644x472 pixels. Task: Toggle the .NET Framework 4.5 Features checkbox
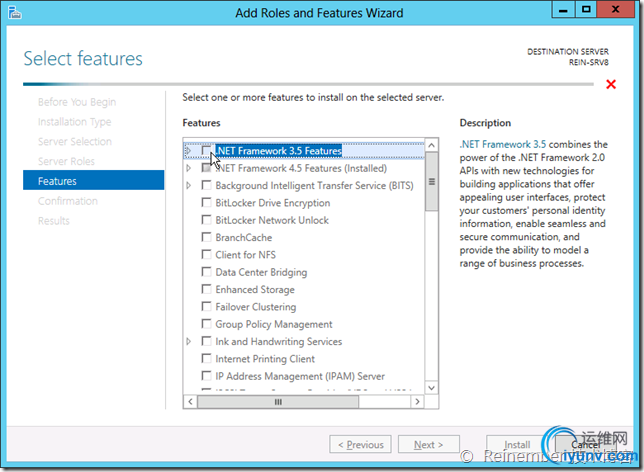pos(206,168)
